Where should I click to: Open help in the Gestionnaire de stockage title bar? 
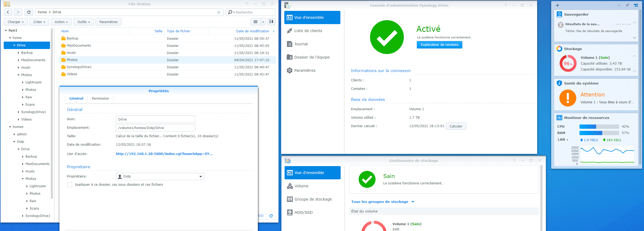pos(514,161)
